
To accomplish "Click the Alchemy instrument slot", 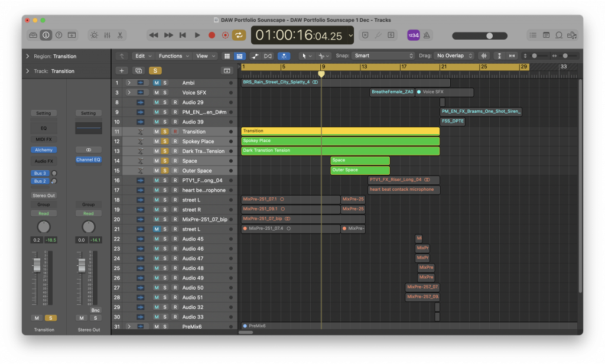I will click(x=44, y=149).
